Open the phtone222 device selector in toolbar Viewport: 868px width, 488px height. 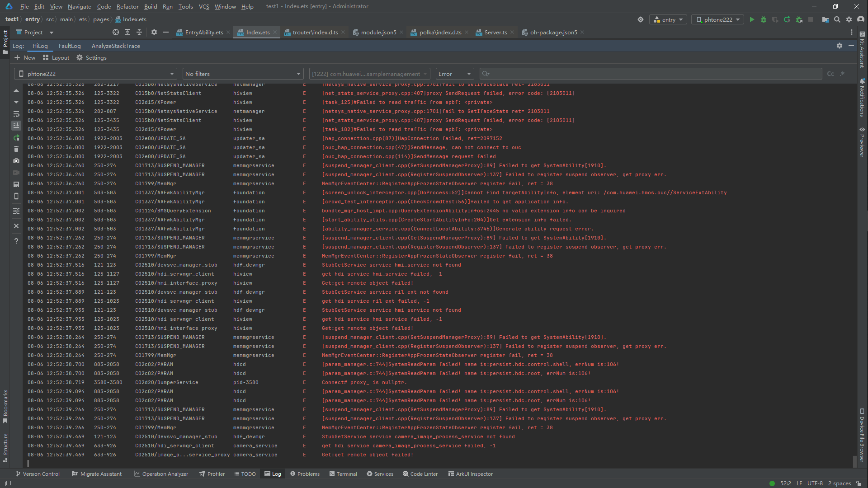pos(718,19)
